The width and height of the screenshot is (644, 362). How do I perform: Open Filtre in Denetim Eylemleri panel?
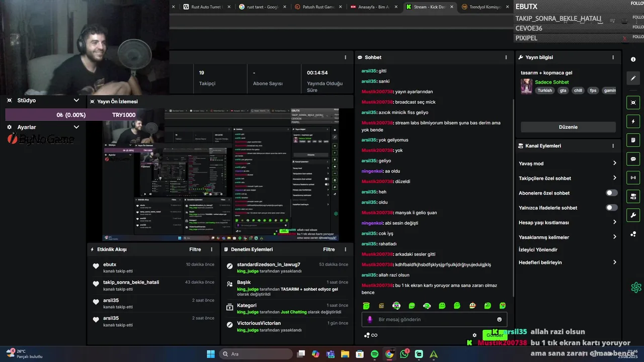point(329,249)
